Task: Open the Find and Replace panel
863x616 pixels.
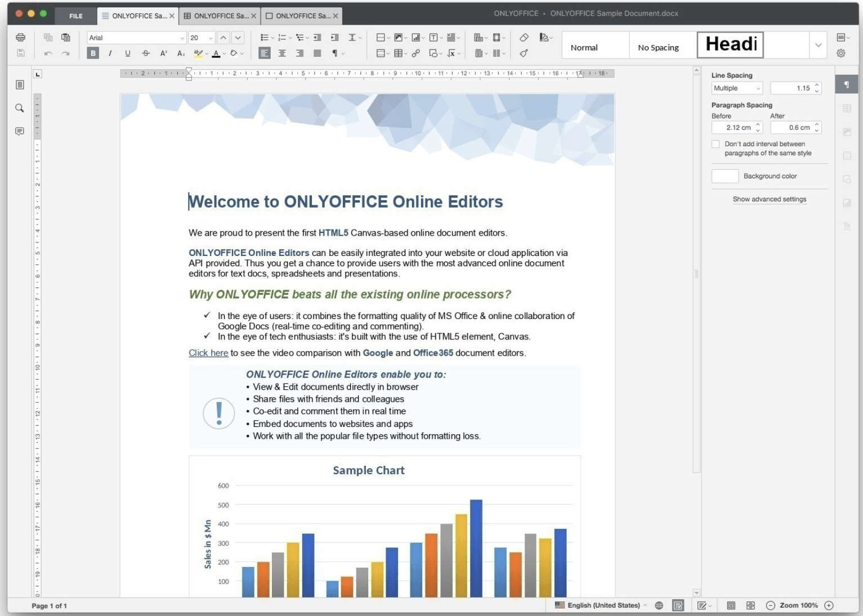Action: 20,108
